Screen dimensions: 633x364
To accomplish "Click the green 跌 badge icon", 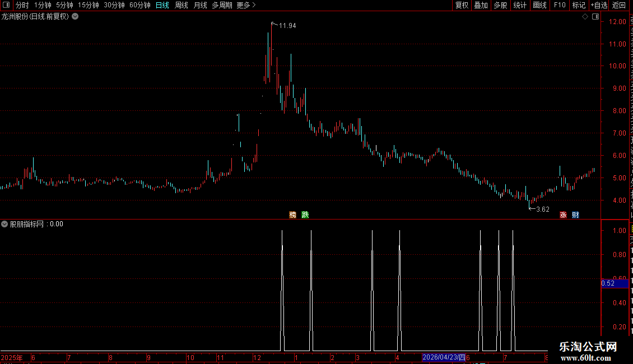I will click(305, 214).
